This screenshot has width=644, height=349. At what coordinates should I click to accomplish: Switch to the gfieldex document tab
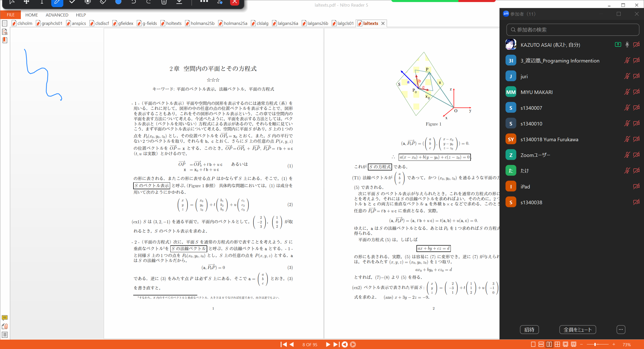click(123, 23)
